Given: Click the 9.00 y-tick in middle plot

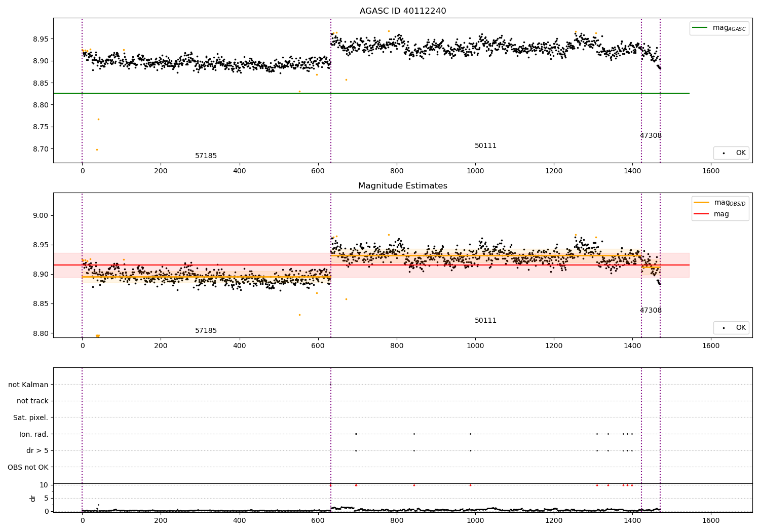Looking at the screenshot, I should pyautogui.click(x=40, y=216).
